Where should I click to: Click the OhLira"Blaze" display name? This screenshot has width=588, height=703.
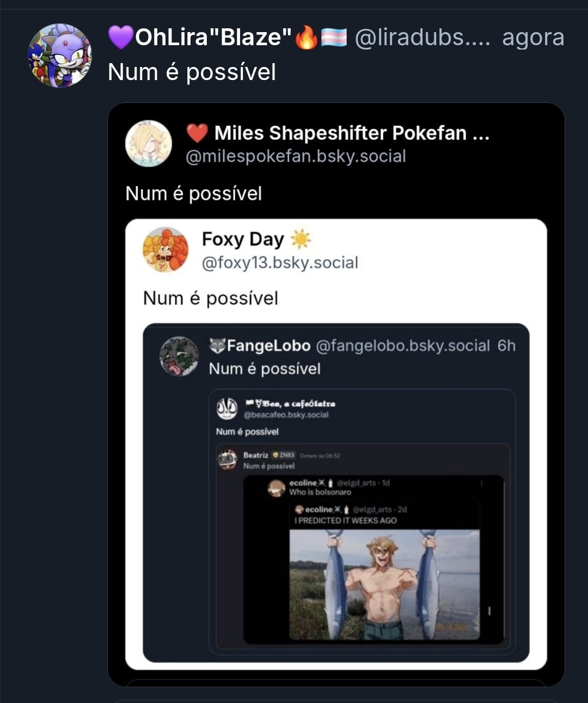(213, 37)
